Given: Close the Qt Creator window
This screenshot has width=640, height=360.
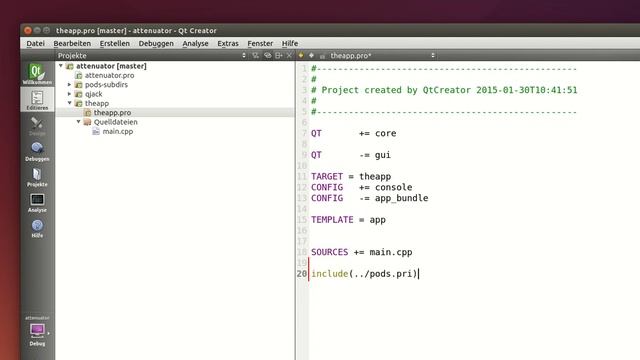Looking at the screenshot, I should coord(28,30).
